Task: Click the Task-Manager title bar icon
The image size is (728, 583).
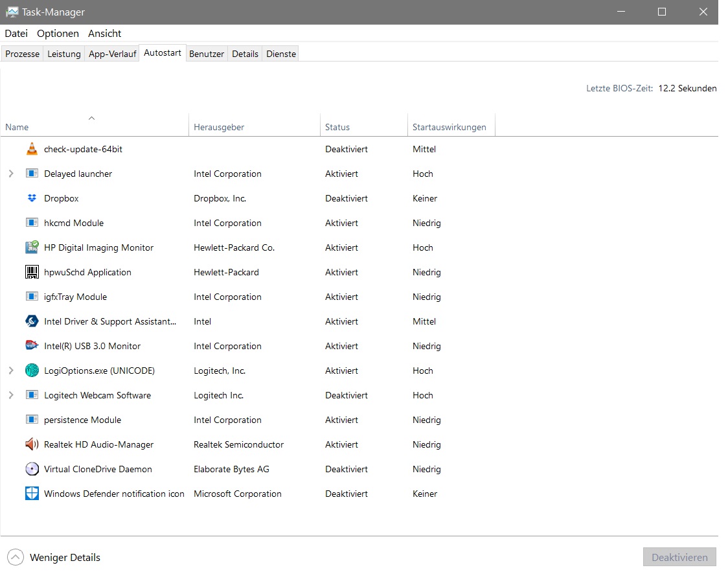Action: click(x=12, y=12)
